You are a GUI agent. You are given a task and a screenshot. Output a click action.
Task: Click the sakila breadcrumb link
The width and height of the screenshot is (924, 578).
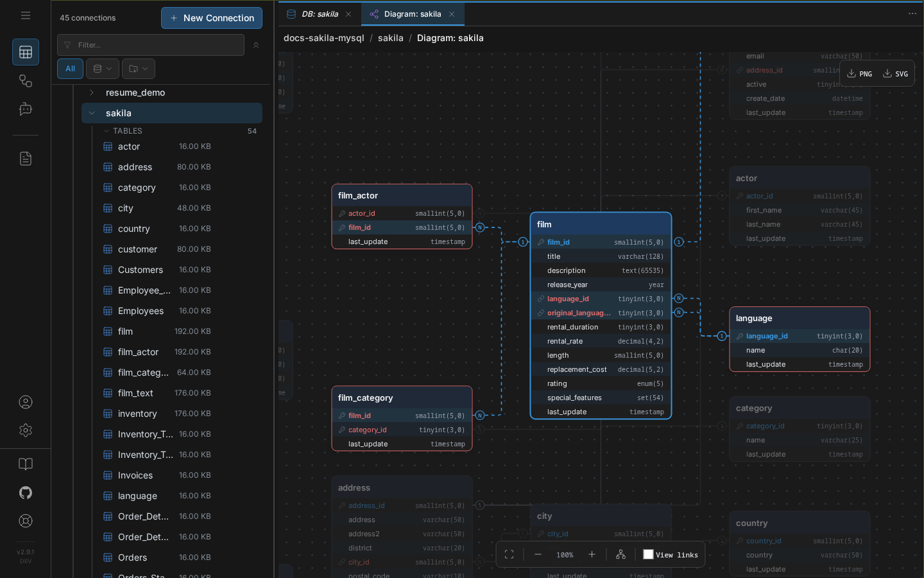point(391,38)
